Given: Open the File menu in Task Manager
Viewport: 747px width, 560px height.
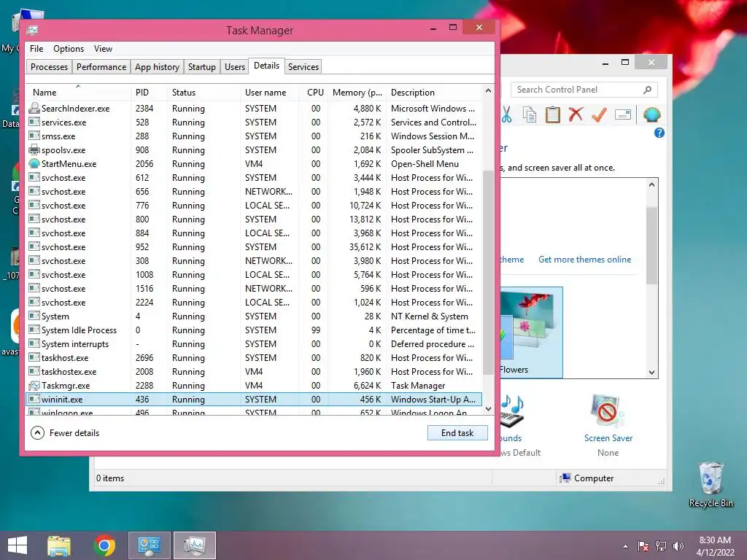Looking at the screenshot, I should click(x=36, y=49).
